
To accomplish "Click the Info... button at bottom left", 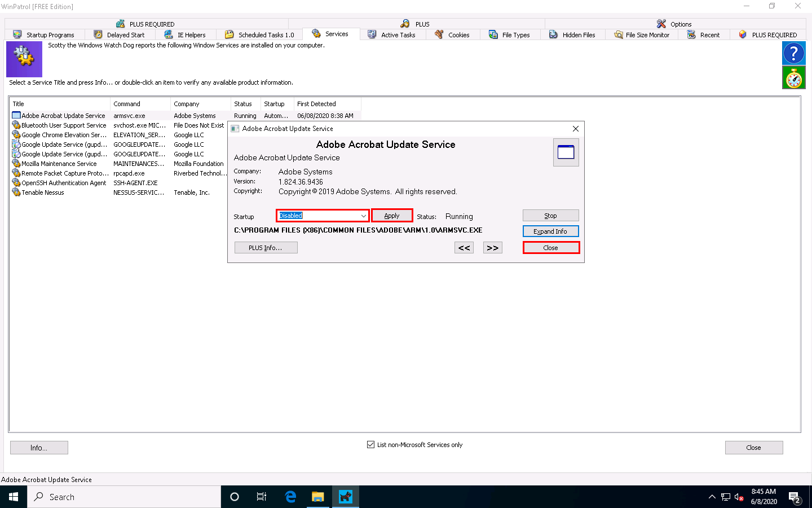I will pyautogui.click(x=39, y=448).
